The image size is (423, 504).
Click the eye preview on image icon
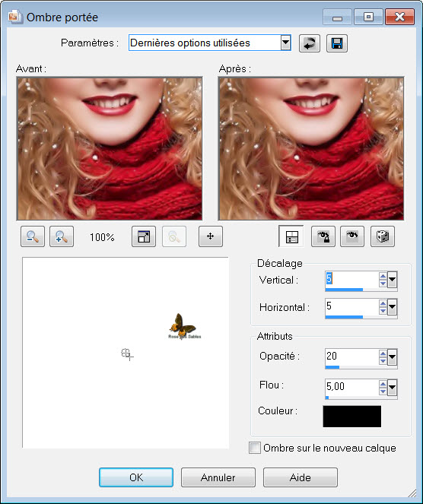352,236
